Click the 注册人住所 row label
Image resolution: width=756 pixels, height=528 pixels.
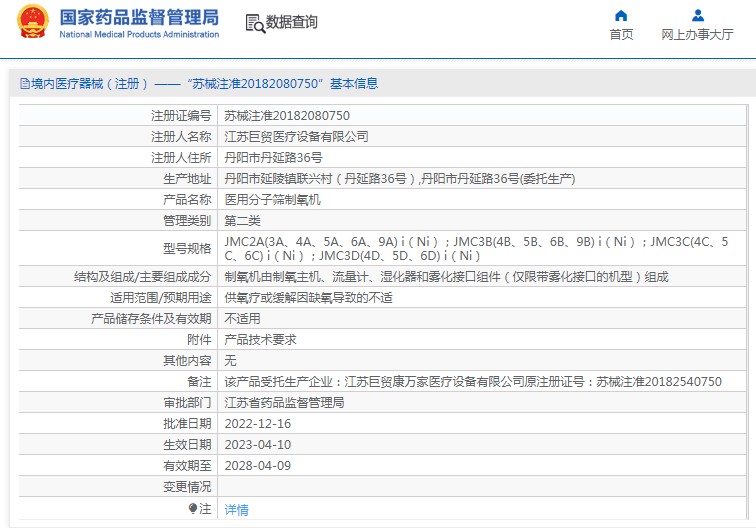coord(181,158)
